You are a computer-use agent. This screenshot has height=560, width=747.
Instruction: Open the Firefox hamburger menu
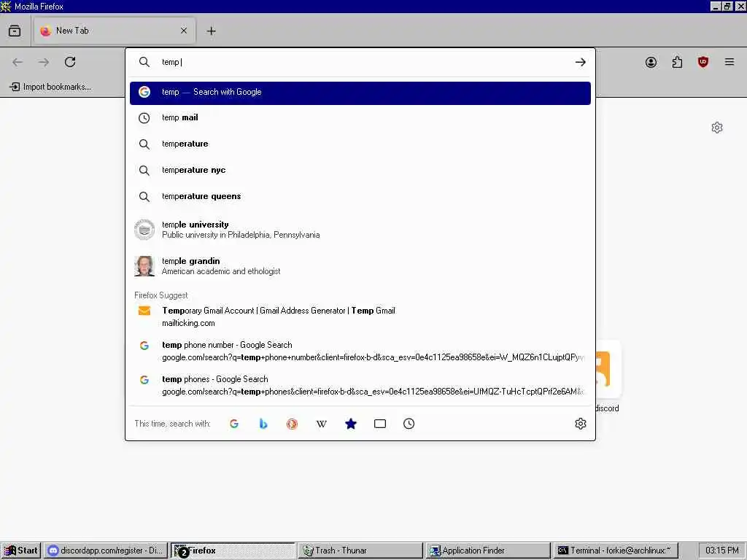(x=729, y=62)
